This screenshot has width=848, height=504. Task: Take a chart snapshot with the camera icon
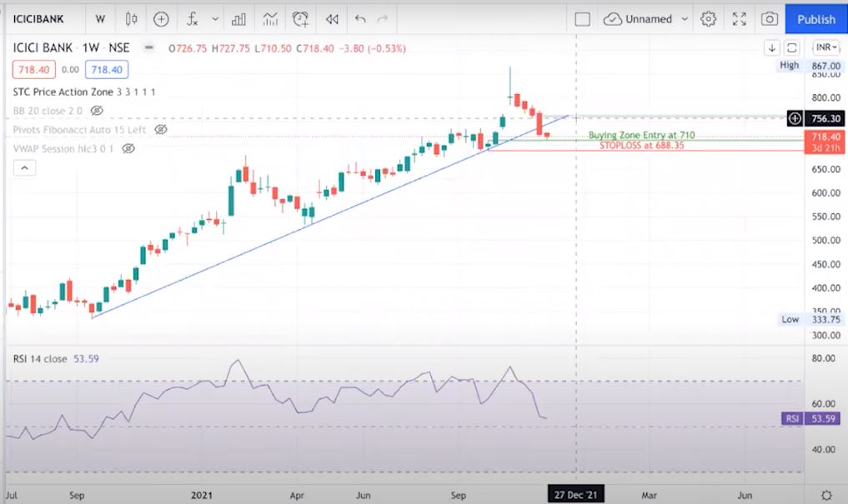click(x=770, y=19)
